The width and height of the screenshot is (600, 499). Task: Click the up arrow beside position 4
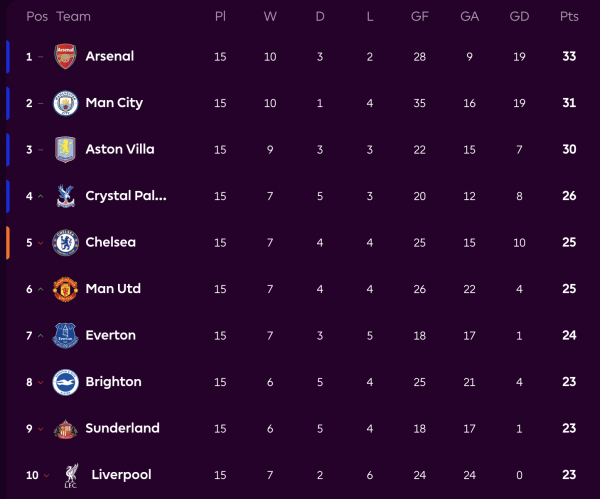point(41,196)
